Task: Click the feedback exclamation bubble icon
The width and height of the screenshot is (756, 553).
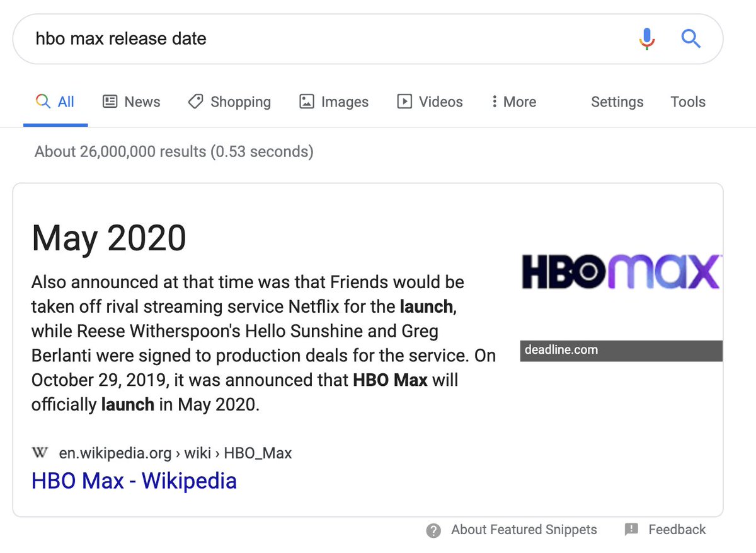Action: click(631, 530)
